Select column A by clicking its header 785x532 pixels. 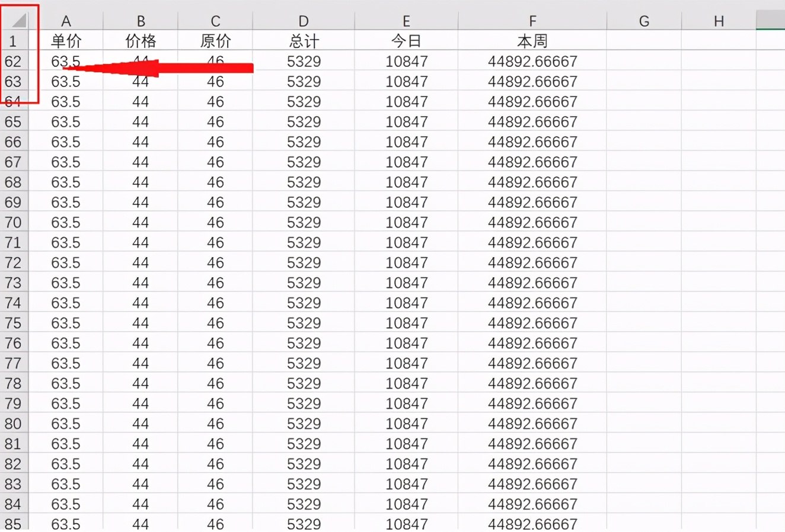coord(66,20)
